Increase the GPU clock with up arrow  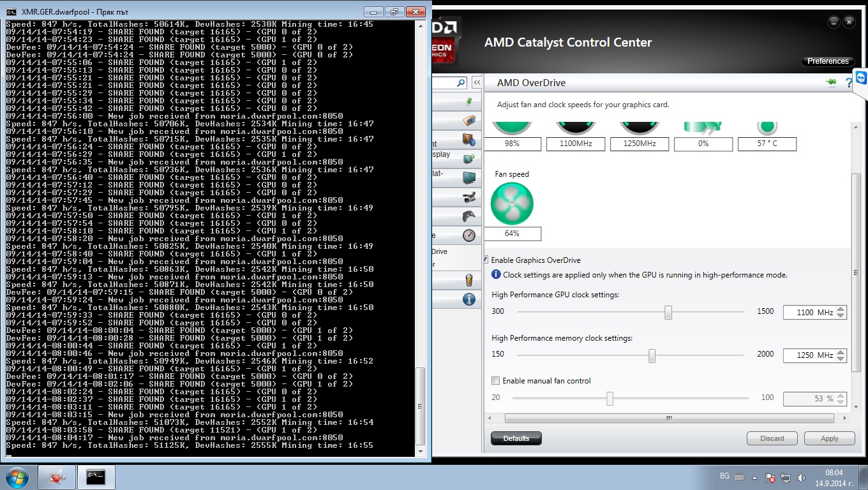(841, 309)
